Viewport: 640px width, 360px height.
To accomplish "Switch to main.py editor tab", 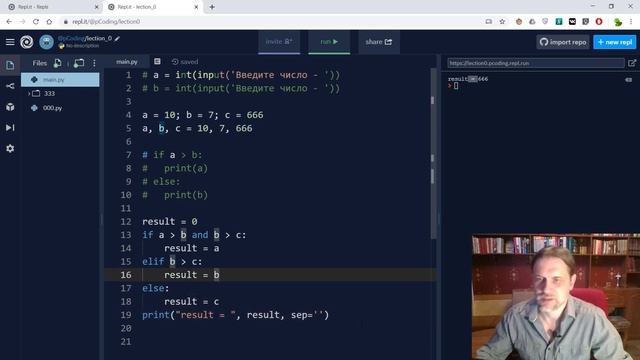I will pyautogui.click(x=127, y=62).
